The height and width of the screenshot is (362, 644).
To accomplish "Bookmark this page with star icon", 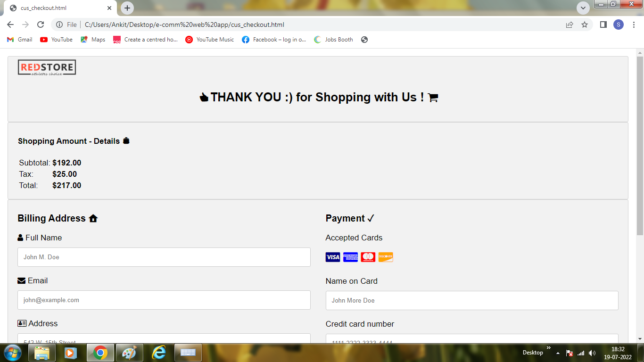I will [x=585, y=25].
